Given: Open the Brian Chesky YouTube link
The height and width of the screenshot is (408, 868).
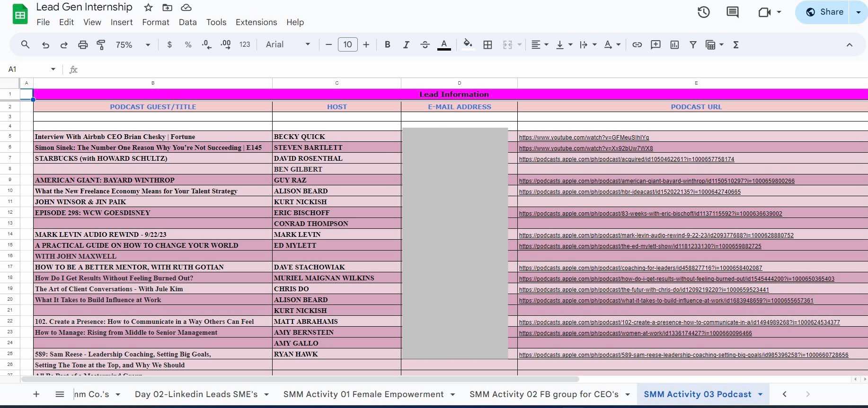Looking at the screenshot, I should (x=584, y=138).
